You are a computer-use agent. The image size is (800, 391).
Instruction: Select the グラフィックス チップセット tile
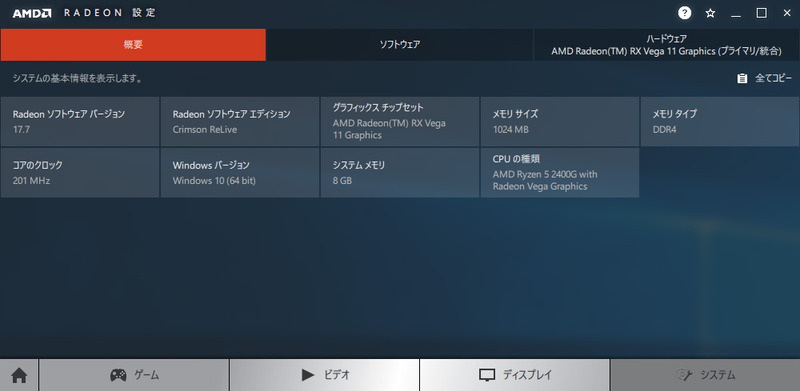click(x=400, y=121)
